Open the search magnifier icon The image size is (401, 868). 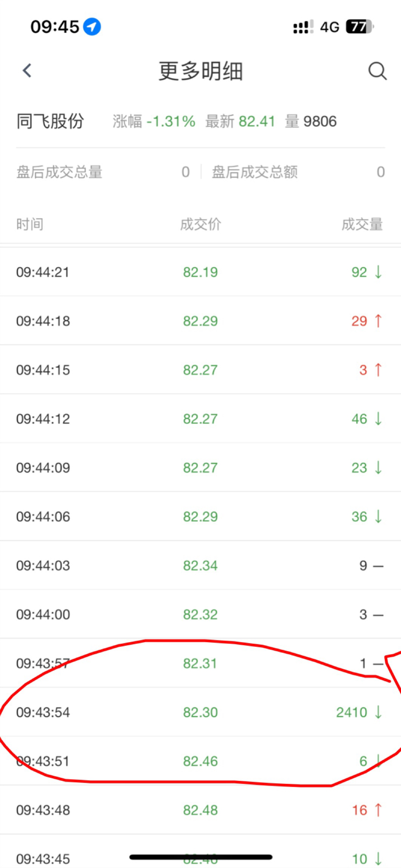pyautogui.click(x=378, y=71)
